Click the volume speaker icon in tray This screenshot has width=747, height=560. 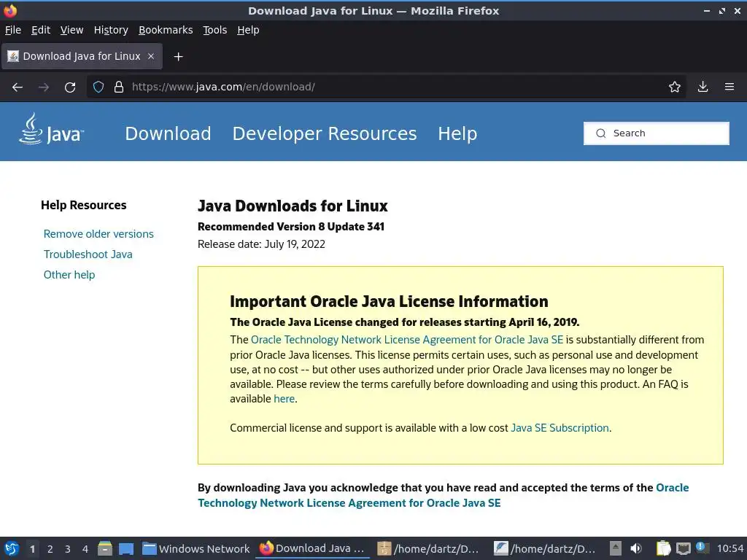click(x=636, y=549)
